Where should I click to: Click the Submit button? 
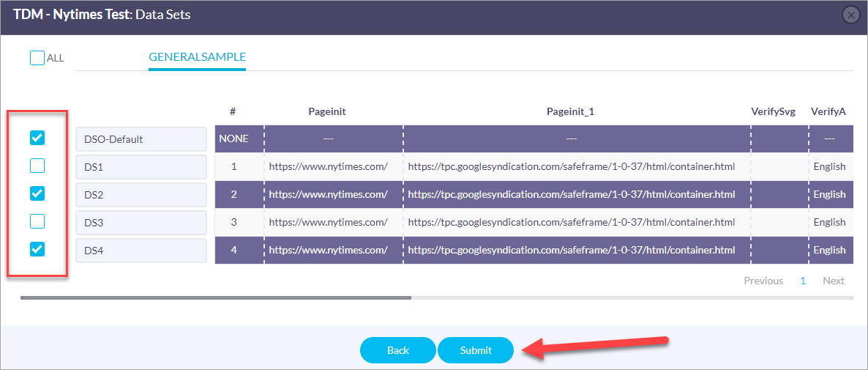476,350
